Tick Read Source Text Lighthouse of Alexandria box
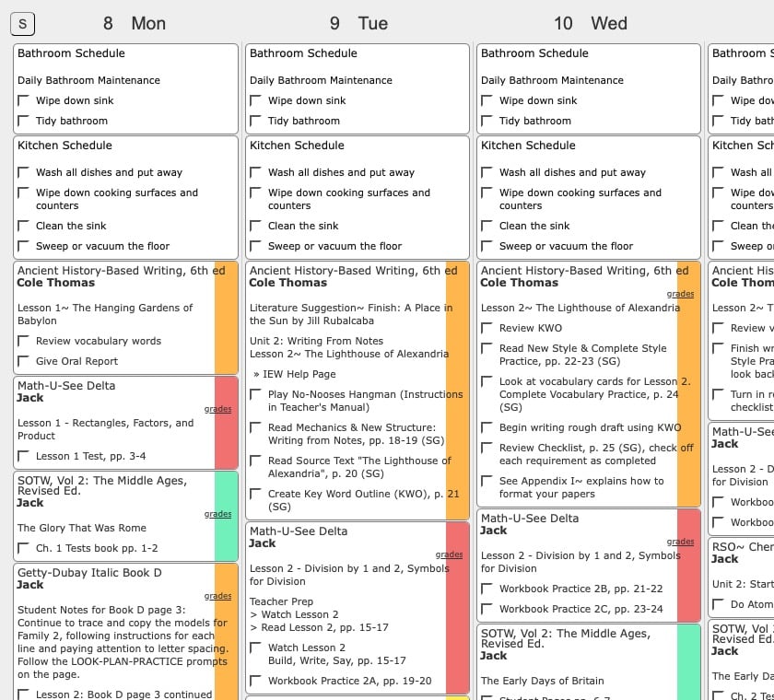 click(x=255, y=461)
